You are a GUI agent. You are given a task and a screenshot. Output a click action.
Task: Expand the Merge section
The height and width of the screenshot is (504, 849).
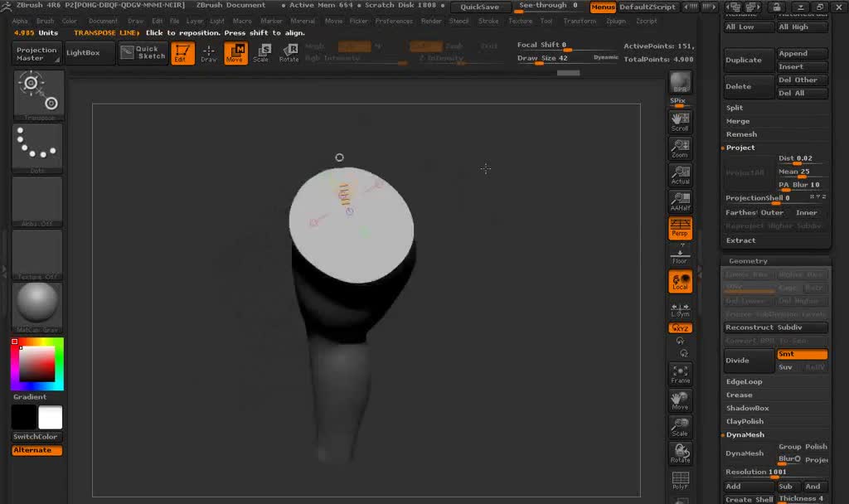click(738, 121)
